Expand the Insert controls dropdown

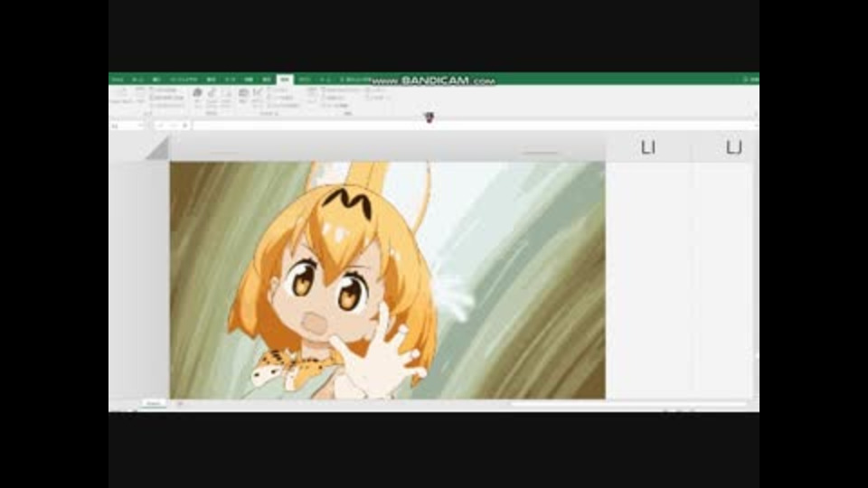243,97
